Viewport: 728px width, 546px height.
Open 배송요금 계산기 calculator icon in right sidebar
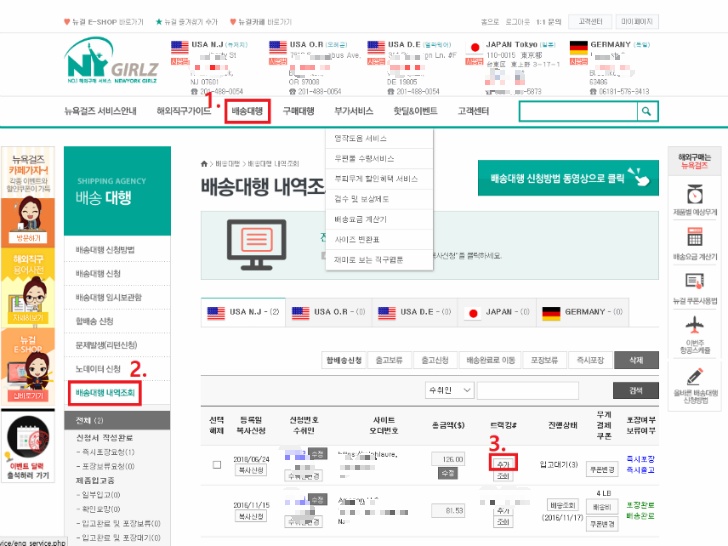click(695, 237)
